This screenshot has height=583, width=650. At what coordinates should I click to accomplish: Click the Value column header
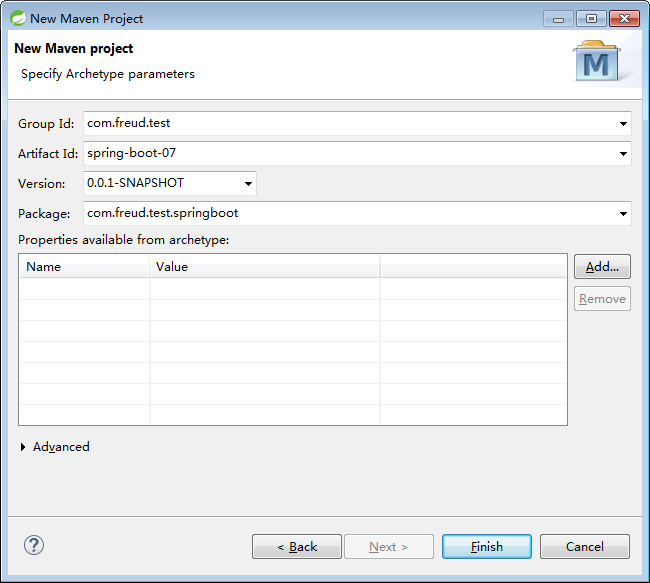[x=264, y=267]
